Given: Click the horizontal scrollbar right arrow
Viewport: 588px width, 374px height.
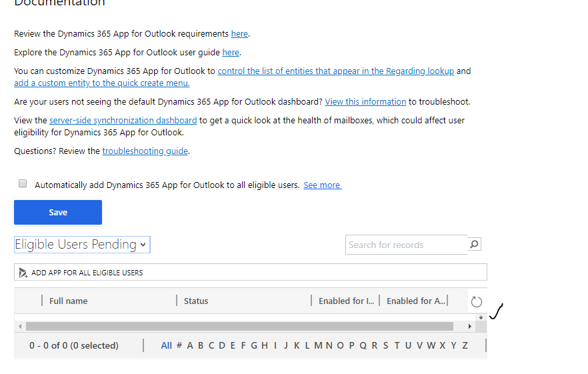Looking at the screenshot, I should (x=469, y=327).
